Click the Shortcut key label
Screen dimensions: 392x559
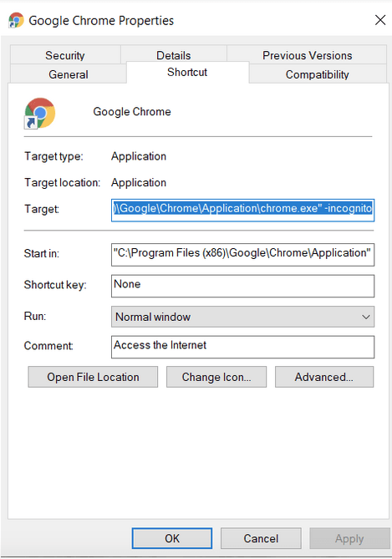coord(55,285)
